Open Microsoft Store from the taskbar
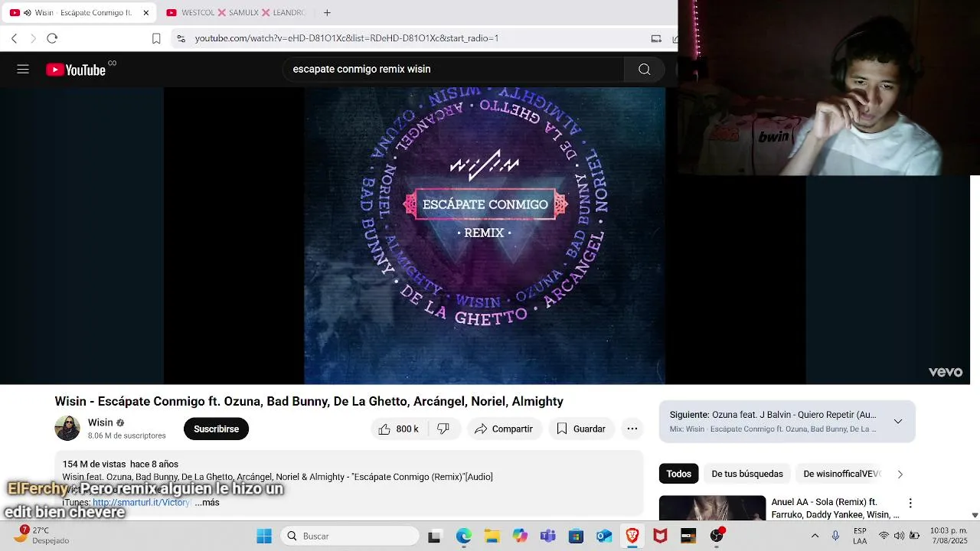Viewport: 980px width, 551px height. pyautogui.click(x=576, y=536)
